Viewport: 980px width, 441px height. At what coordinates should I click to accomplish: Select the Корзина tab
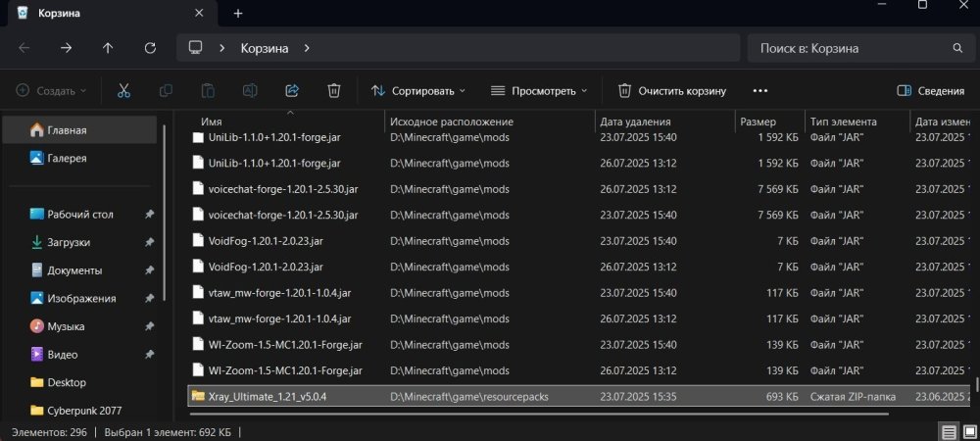click(114, 13)
